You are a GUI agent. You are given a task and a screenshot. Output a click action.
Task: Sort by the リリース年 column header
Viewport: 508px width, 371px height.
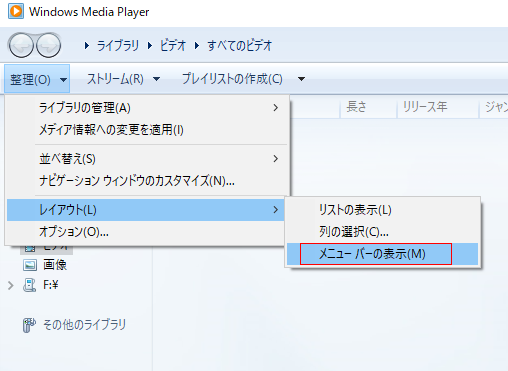[x=438, y=107]
